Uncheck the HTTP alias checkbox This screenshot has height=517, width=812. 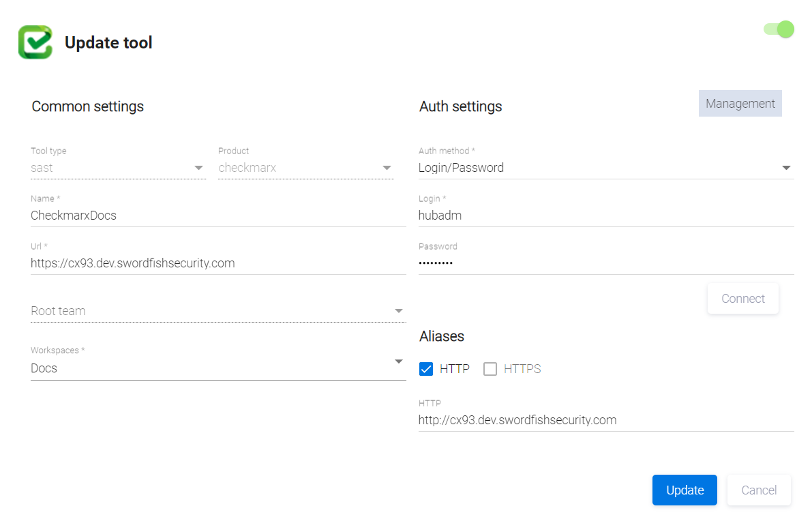coord(426,369)
